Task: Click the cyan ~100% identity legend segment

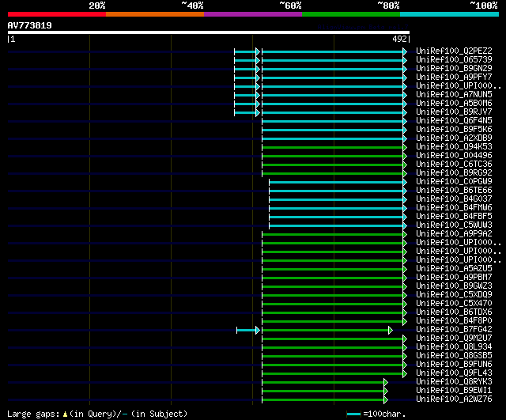Action: pos(450,14)
